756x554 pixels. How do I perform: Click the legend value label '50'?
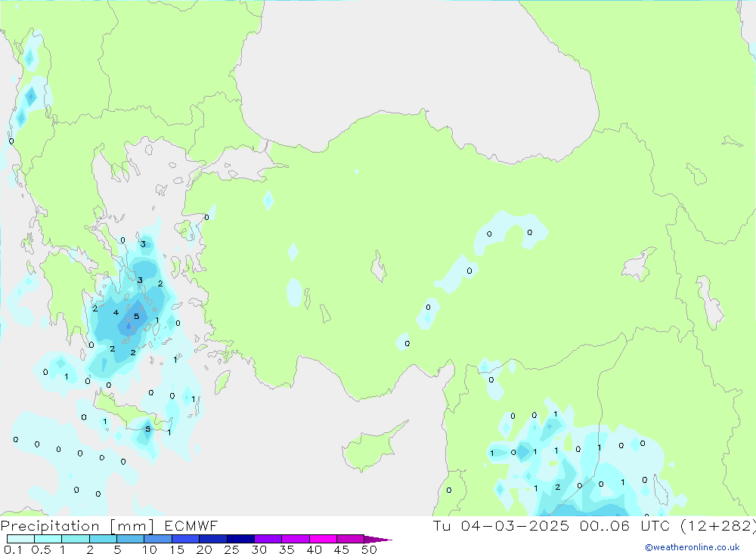(x=369, y=549)
